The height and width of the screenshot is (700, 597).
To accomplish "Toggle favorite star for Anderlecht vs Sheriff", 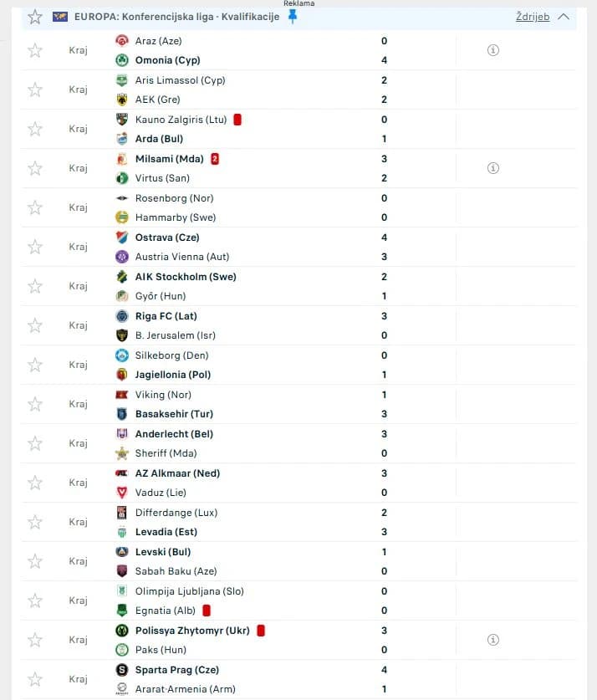I will point(35,443).
